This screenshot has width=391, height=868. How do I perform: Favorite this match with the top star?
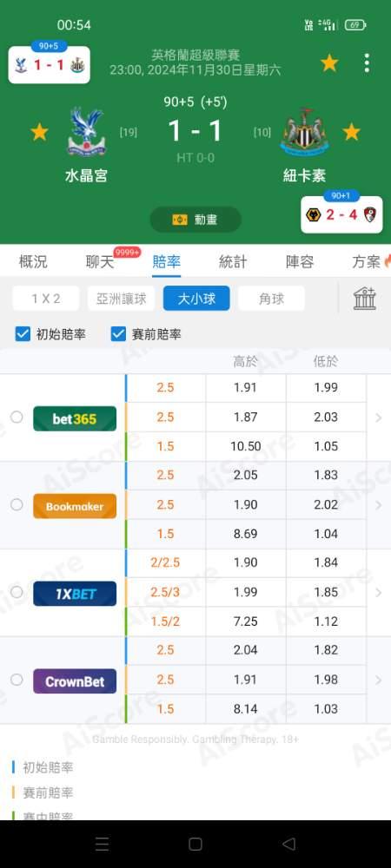[x=329, y=63]
